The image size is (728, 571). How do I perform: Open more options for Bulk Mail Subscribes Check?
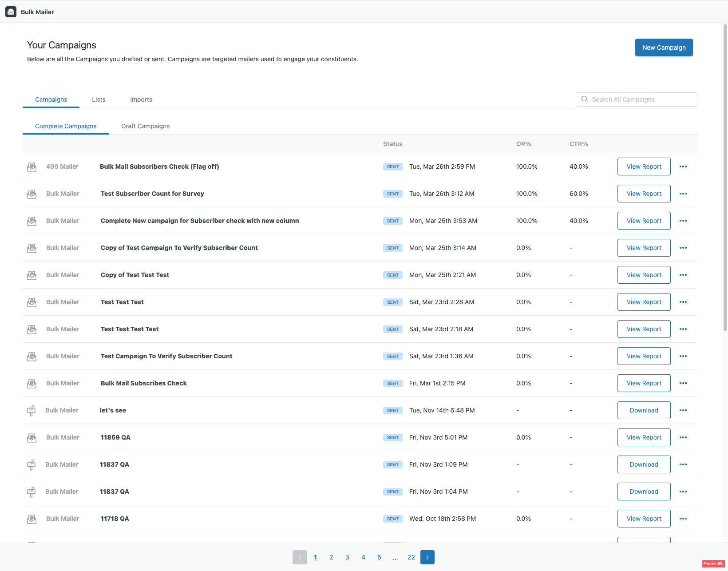[683, 383]
